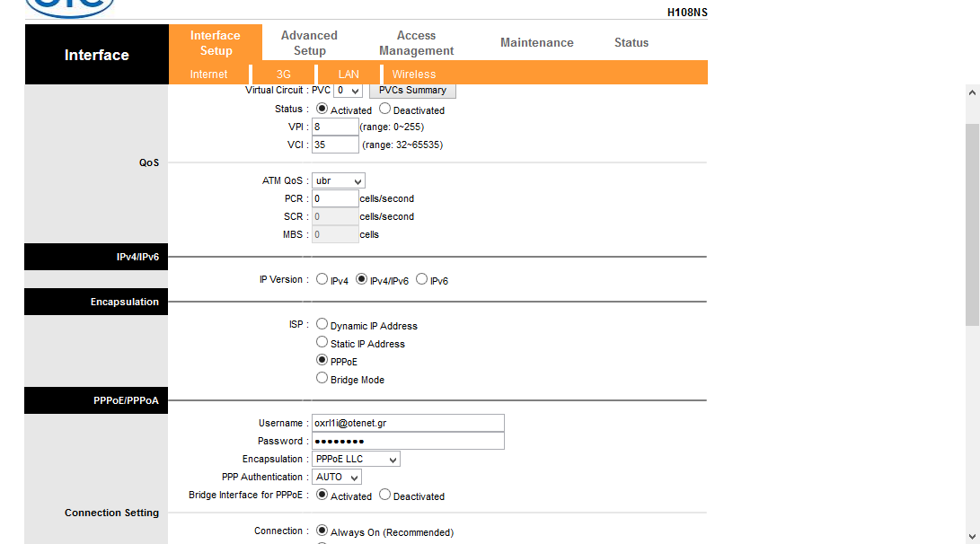Screen dimensions: 980x544
Task: Select Activated for Status
Action: 322,109
